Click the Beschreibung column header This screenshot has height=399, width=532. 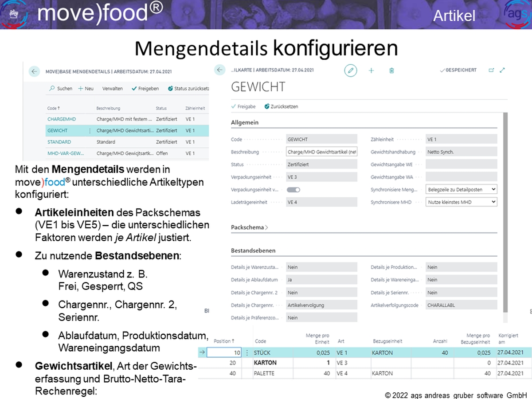pos(108,108)
